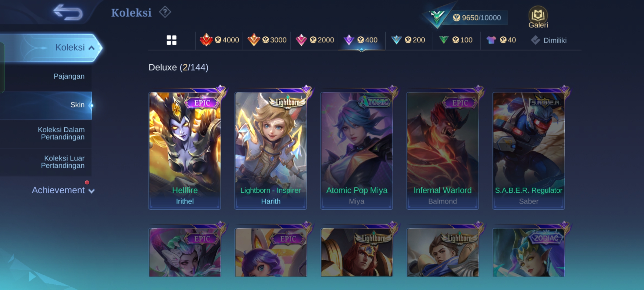
Task: Filter by the red 4000 gem tier
Action: pos(219,40)
